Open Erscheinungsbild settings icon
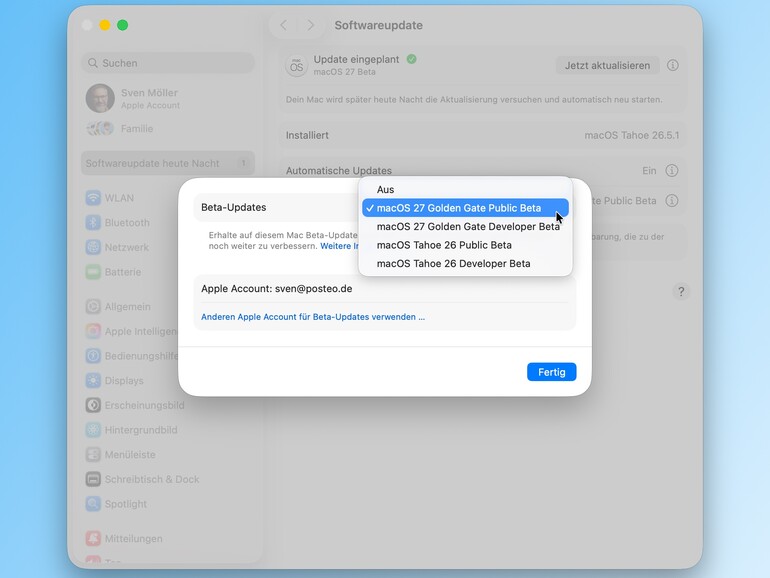 coord(93,405)
